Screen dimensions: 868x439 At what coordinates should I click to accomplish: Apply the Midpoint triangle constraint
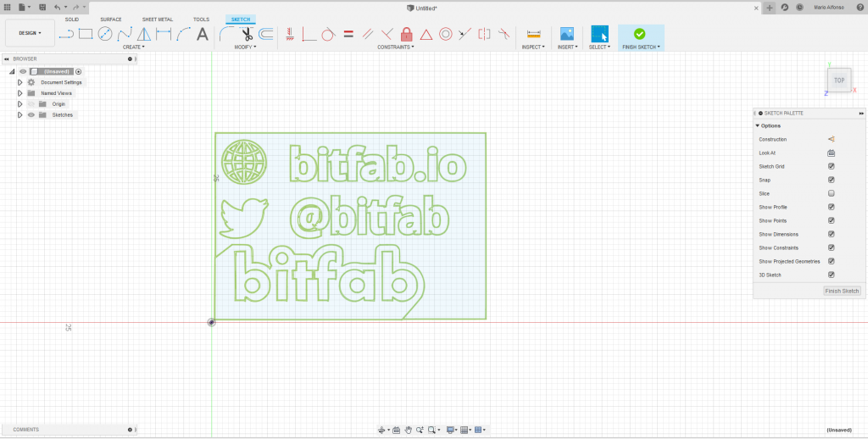pos(426,34)
